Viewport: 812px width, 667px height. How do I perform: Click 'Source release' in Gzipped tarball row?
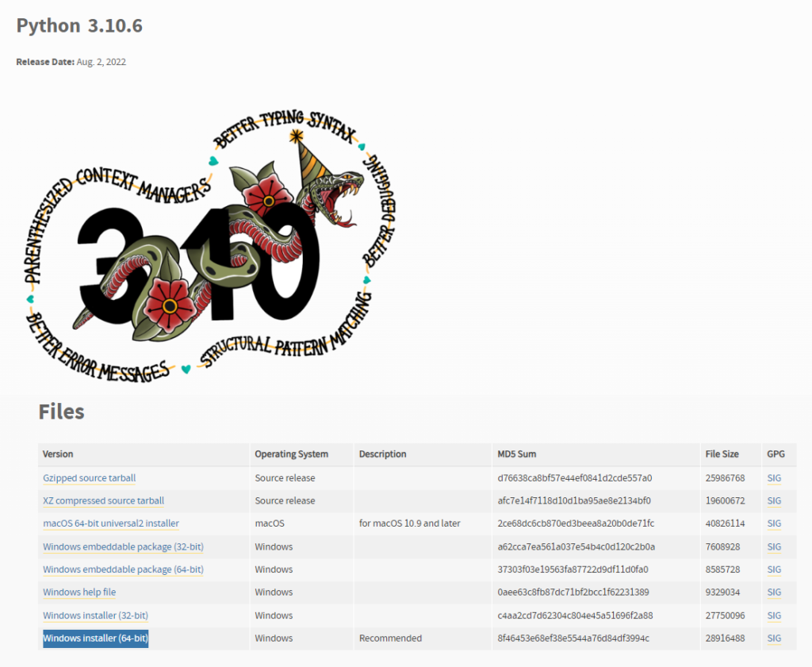[285, 478]
